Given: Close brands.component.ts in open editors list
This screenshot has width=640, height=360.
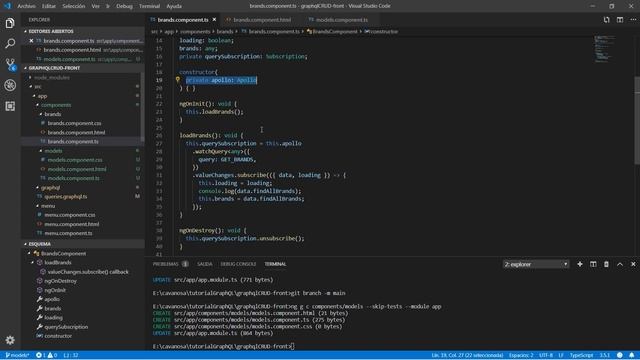Looking at the screenshot, I should click(31, 41).
